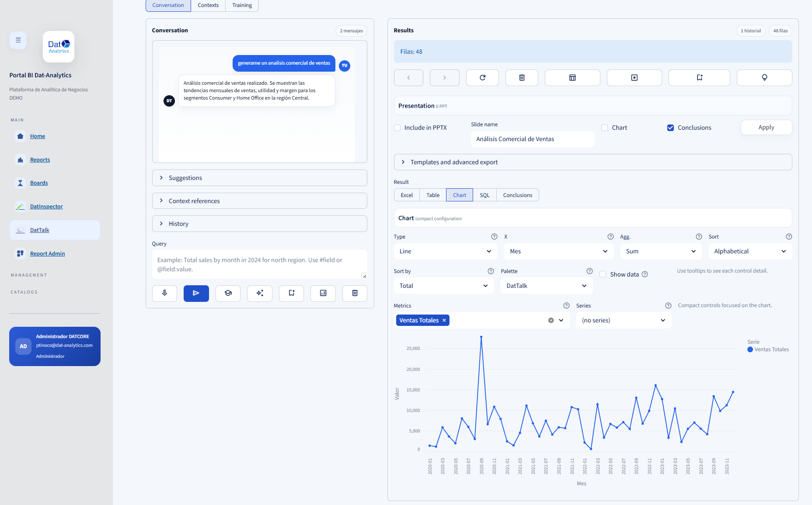
Task: Open the Series dropdown showing (no series)
Action: pos(624,320)
